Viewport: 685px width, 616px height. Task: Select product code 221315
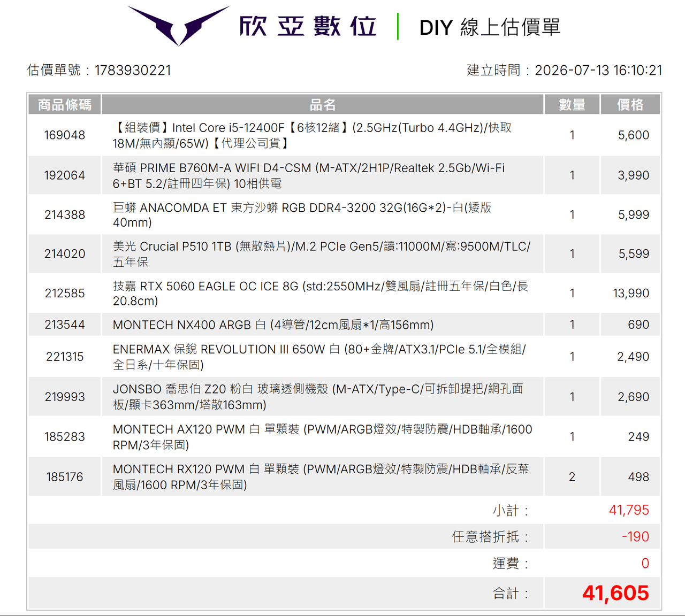pyautogui.click(x=65, y=357)
